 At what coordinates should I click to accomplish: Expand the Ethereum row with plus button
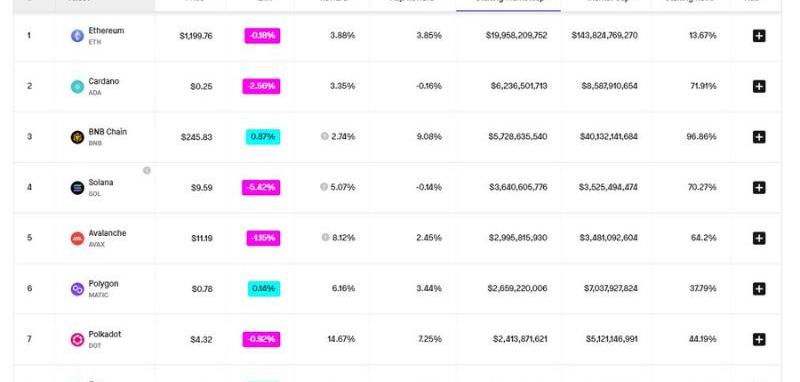tap(759, 36)
